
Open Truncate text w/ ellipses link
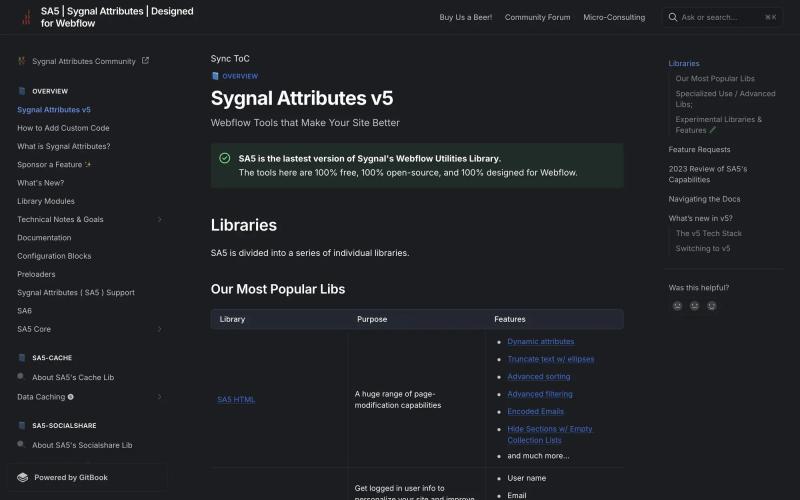pos(551,359)
